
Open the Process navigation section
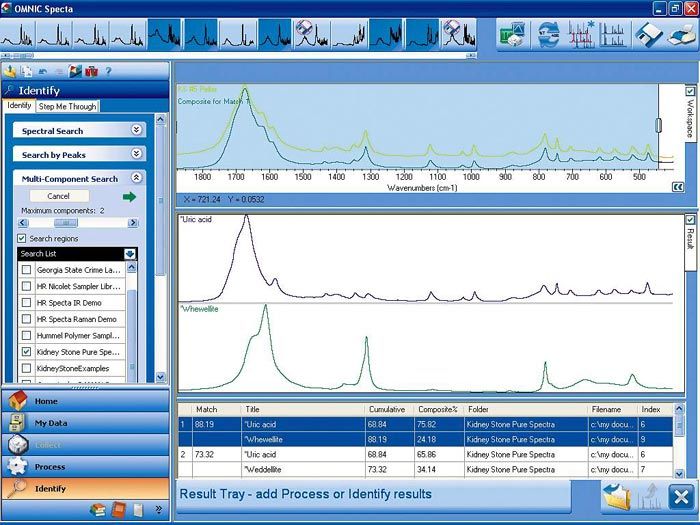[85, 466]
